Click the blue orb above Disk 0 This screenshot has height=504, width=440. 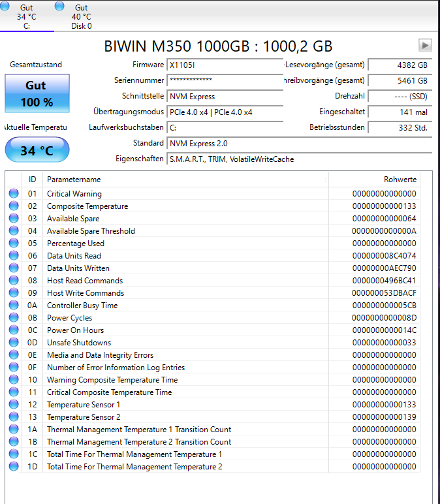59,6
